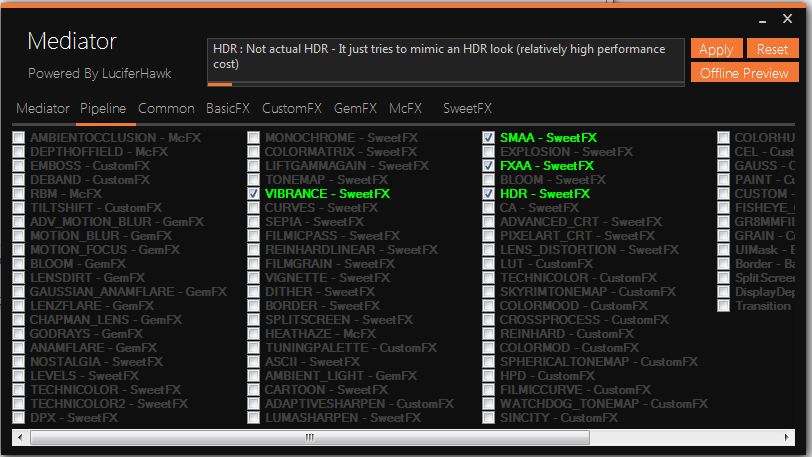This screenshot has width=812, height=457.
Task: Enable DPX - SweetFX checkbox
Action: [x=19, y=418]
